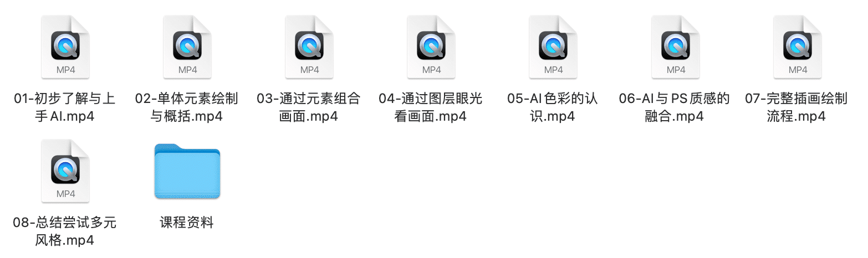Select the 04-通过图层眼光看画面.mp4 file icon
Viewport: 868px width, 258px height.
[x=431, y=47]
